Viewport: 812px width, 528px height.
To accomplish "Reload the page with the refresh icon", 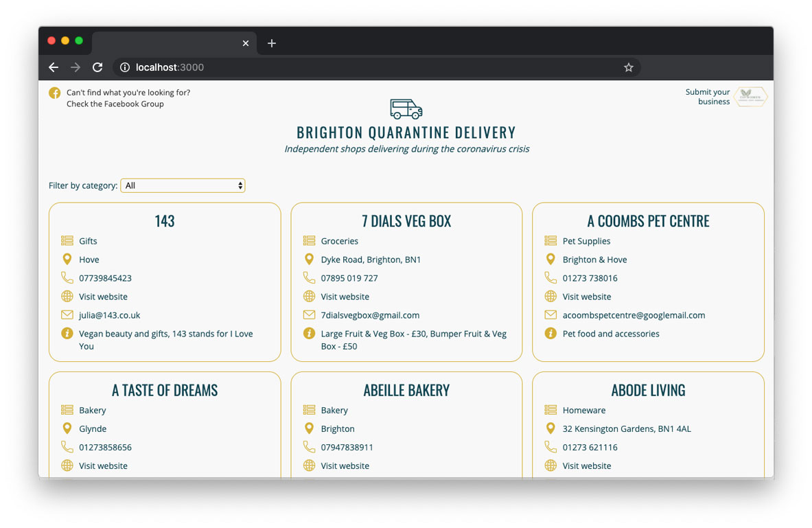I will pos(97,67).
